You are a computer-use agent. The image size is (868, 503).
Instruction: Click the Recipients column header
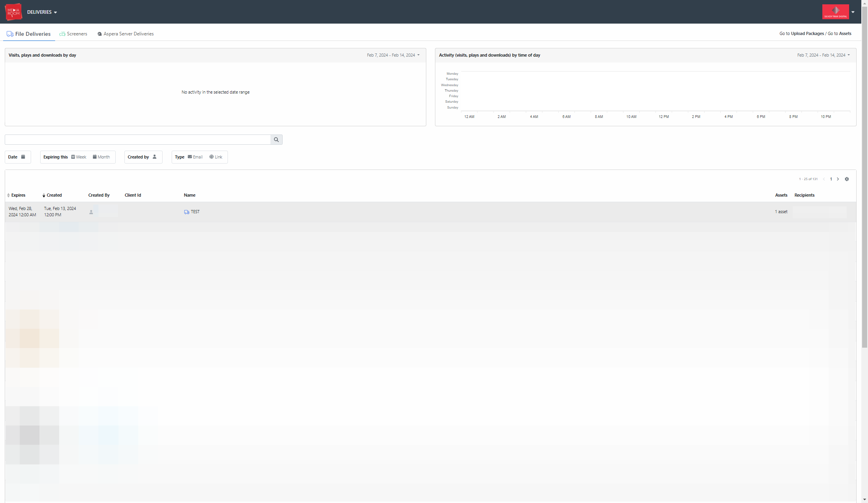pos(804,195)
